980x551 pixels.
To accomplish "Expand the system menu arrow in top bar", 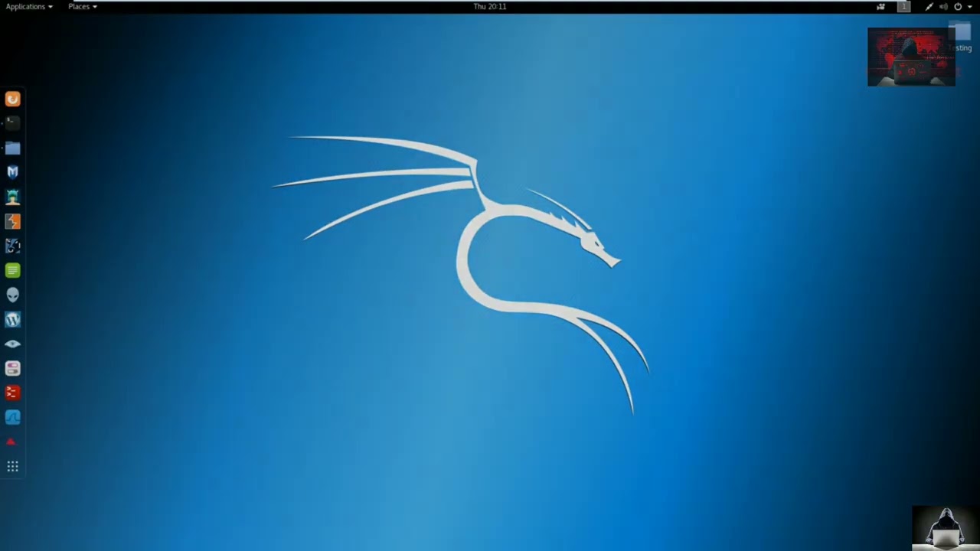I will coord(970,6).
